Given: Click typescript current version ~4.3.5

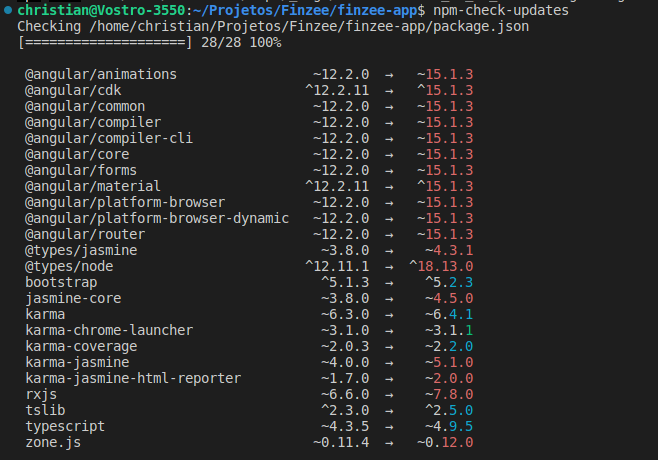Looking at the screenshot, I should coord(345,426).
